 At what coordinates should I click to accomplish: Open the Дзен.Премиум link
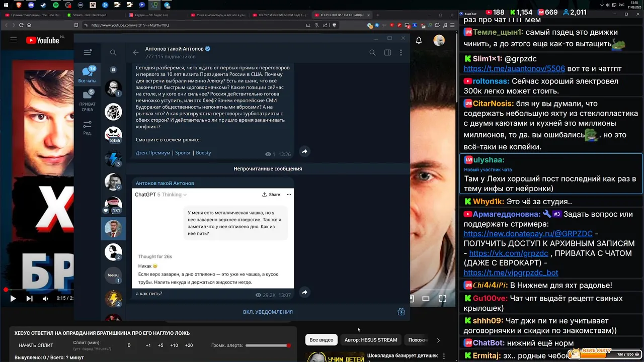coord(152,153)
